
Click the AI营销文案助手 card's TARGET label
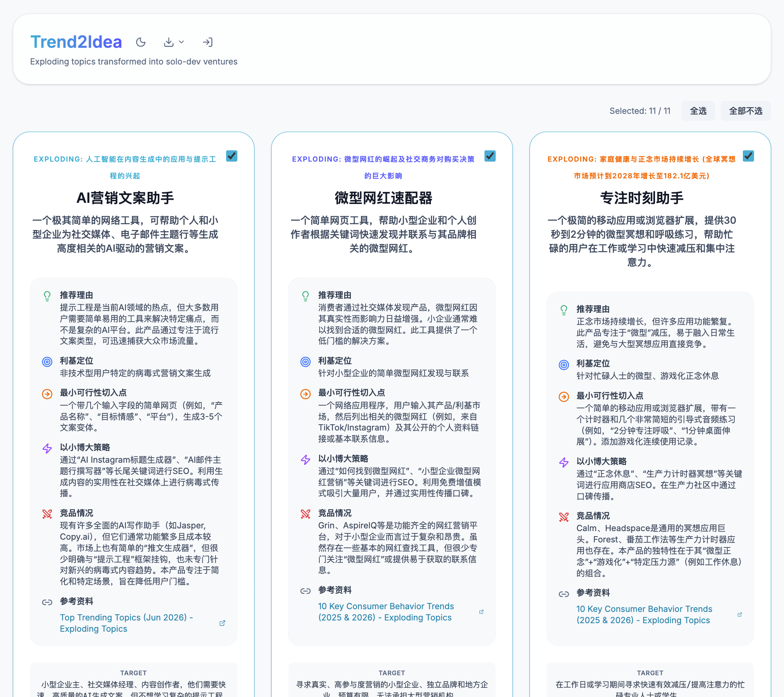pos(134,673)
